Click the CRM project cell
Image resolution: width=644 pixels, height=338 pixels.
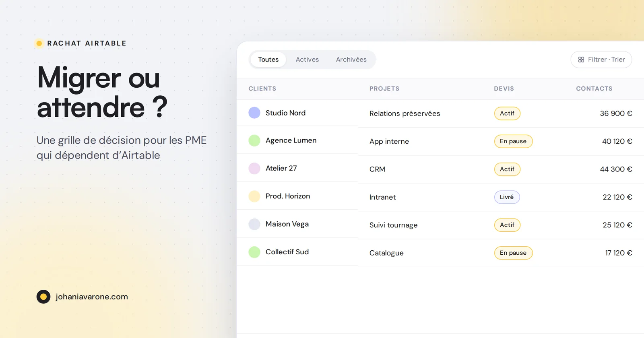377,169
